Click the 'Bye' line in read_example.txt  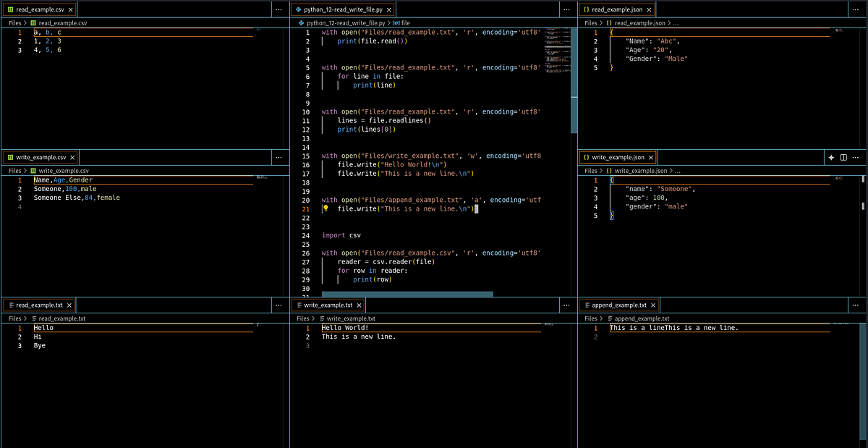point(40,345)
